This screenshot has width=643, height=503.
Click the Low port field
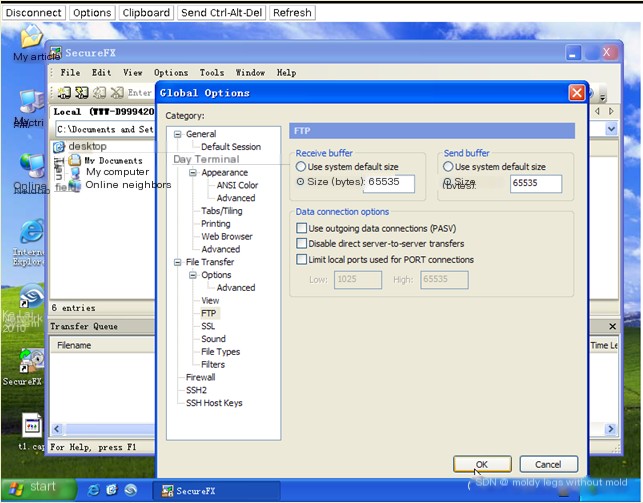(358, 280)
